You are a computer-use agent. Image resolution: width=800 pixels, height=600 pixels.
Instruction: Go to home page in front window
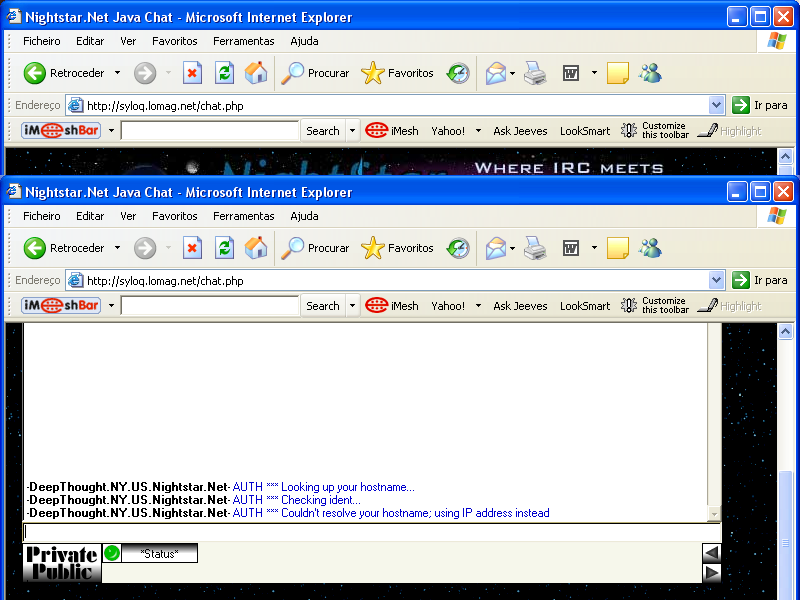256,248
